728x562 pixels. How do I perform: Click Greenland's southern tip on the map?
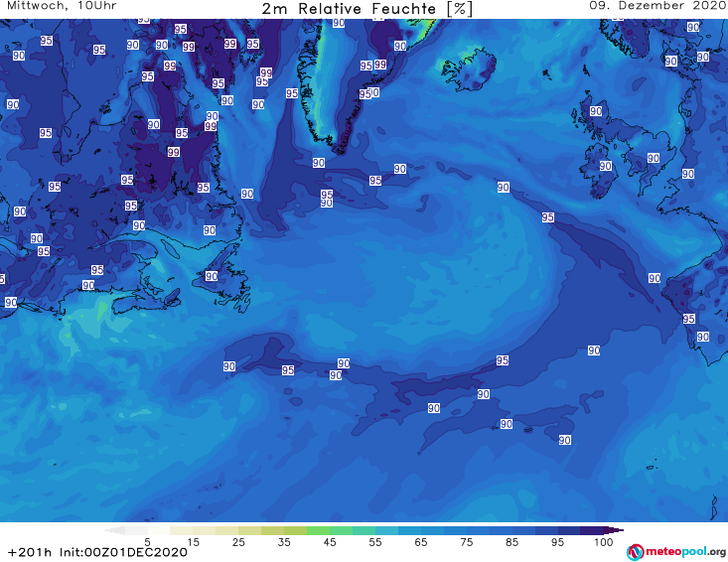coord(340,148)
